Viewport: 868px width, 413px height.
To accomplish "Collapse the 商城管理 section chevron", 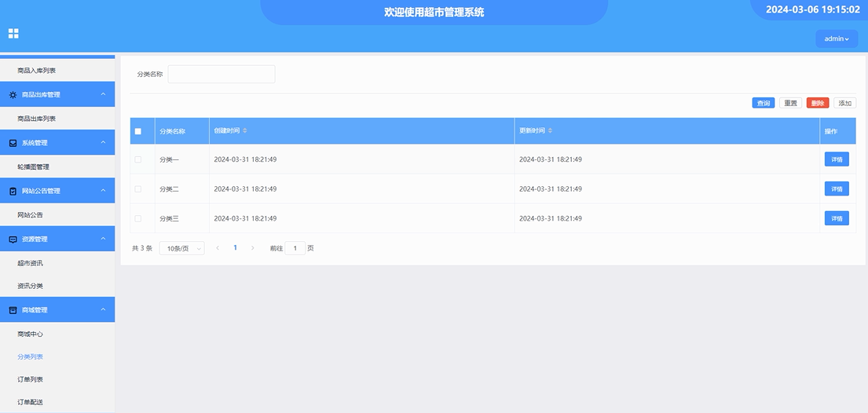I will (103, 310).
